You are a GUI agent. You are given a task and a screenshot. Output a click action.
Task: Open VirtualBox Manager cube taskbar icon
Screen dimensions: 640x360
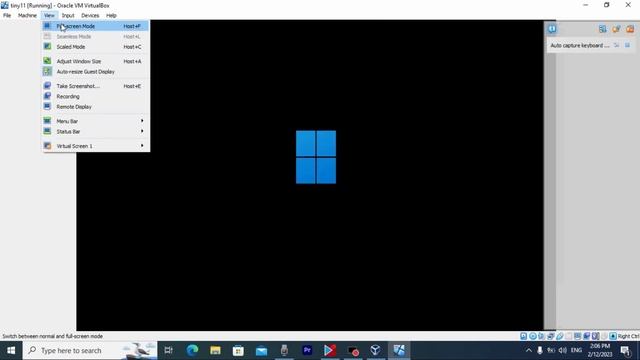click(376, 350)
